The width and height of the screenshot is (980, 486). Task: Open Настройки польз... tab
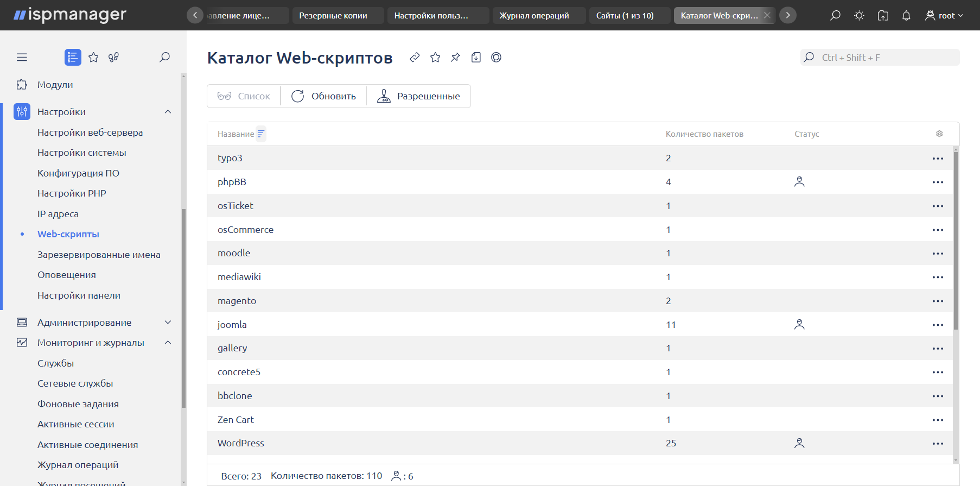tap(438, 15)
